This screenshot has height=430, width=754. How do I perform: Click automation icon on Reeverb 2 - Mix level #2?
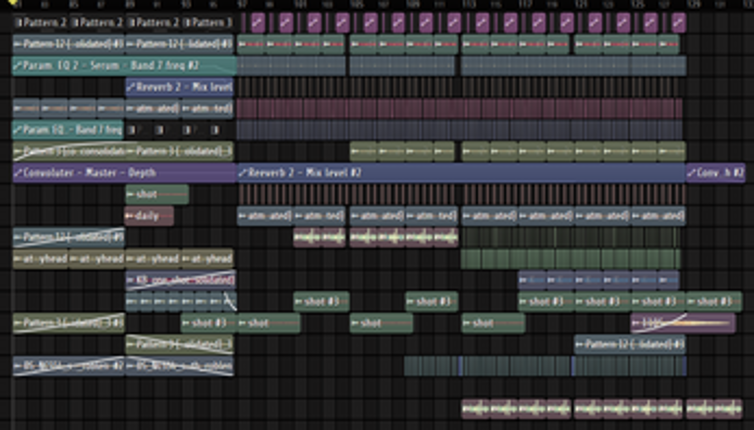(243, 173)
